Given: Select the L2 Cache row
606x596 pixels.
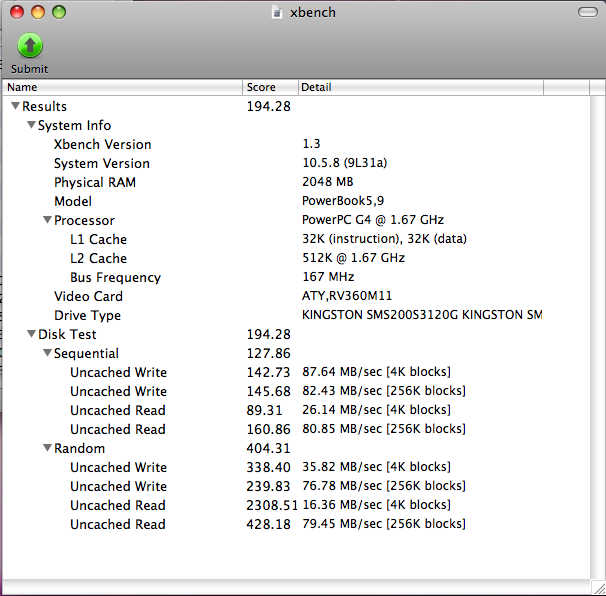Looking at the screenshot, I should point(296,258).
